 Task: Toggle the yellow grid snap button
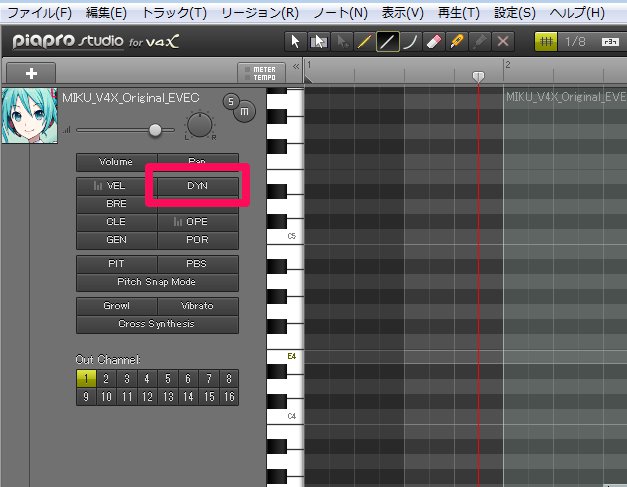546,42
